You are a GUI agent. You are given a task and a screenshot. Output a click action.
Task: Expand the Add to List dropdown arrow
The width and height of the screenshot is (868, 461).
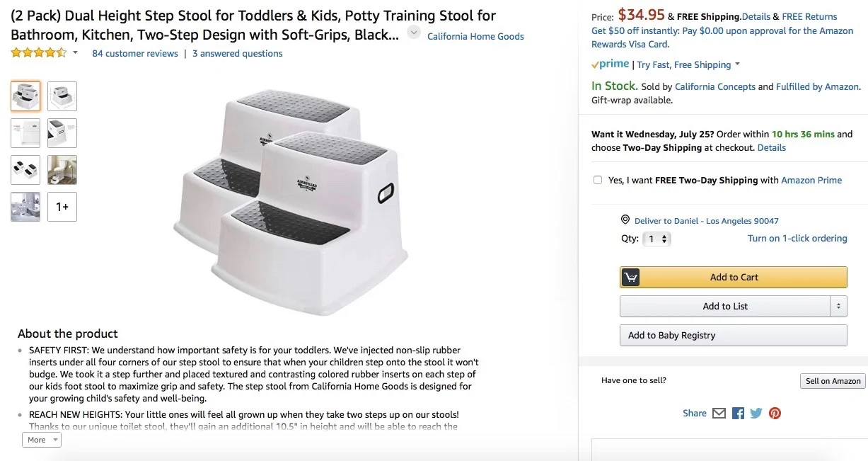point(838,306)
